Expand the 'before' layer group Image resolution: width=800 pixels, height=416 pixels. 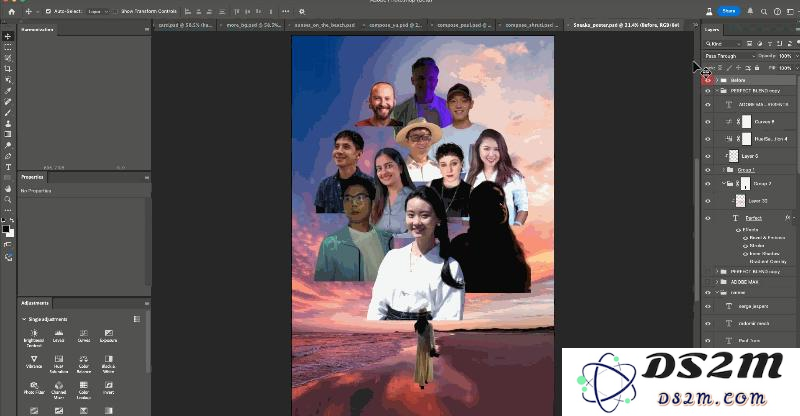717,80
